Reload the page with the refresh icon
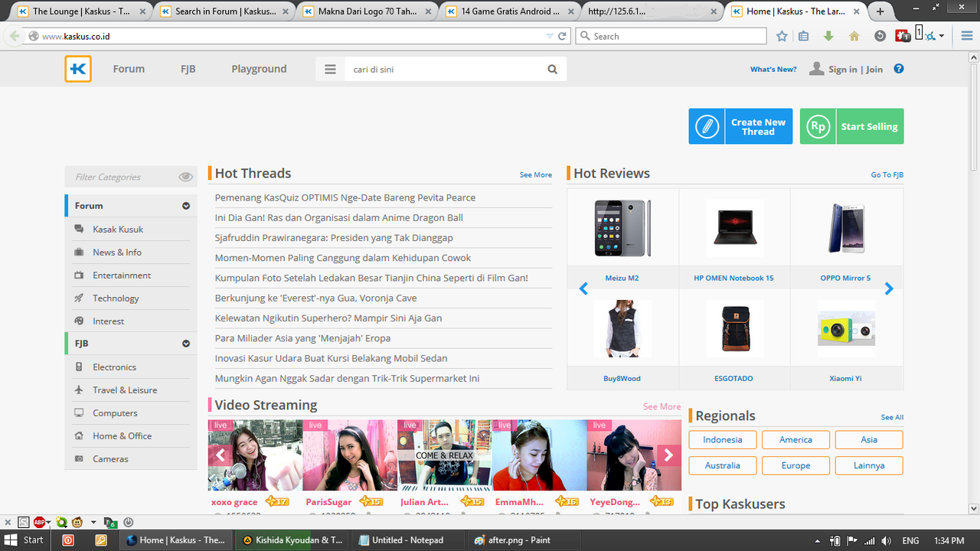 pyautogui.click(x=562, y=36)
